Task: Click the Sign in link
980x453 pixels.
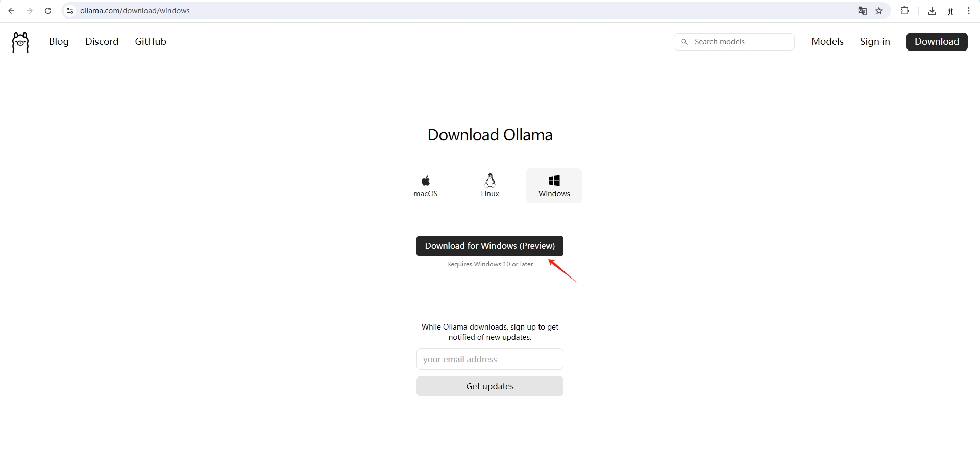Action: [875, 42]
